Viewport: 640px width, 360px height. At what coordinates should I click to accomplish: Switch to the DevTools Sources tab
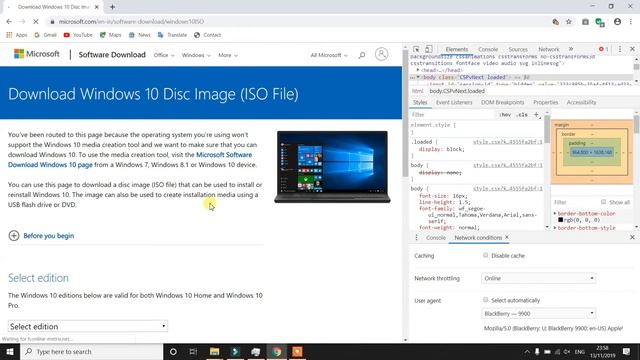click(x=518, y=49)
